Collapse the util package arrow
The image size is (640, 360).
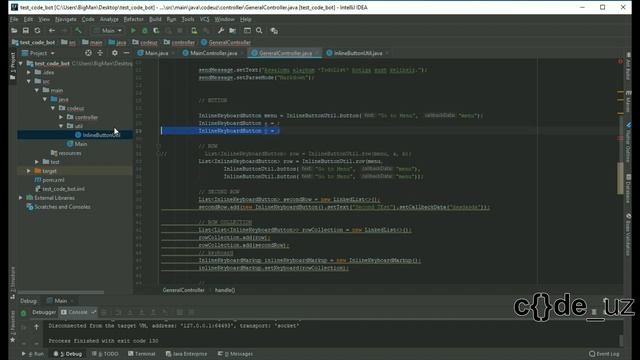[x=61, y=126]
